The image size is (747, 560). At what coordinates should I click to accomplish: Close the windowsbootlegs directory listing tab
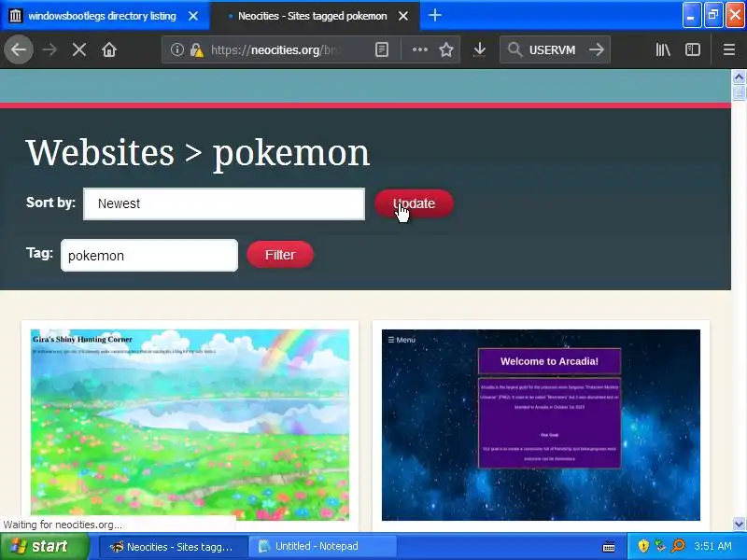[193, 16]
